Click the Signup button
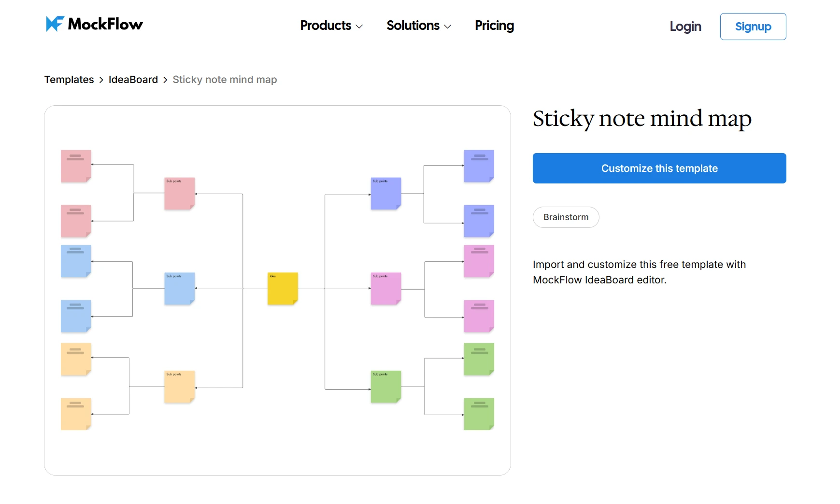Screen dimensions: 840x504 click(x=753, y=27)
